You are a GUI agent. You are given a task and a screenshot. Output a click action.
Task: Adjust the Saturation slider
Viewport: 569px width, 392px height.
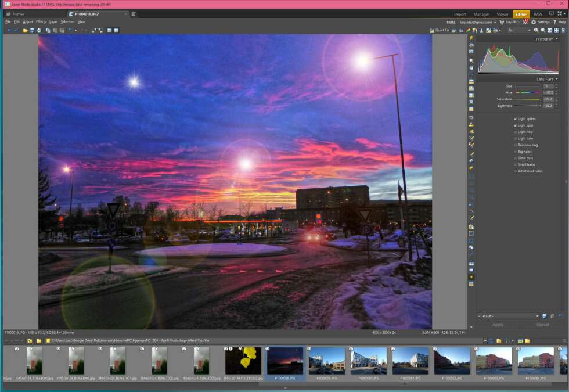[x=528, y=99]
